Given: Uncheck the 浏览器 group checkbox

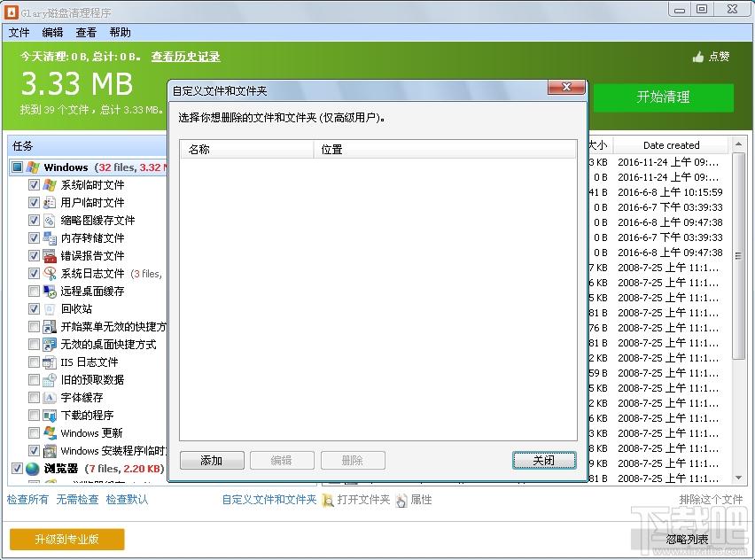Looking at the screenshot, I should pos(18,468).
